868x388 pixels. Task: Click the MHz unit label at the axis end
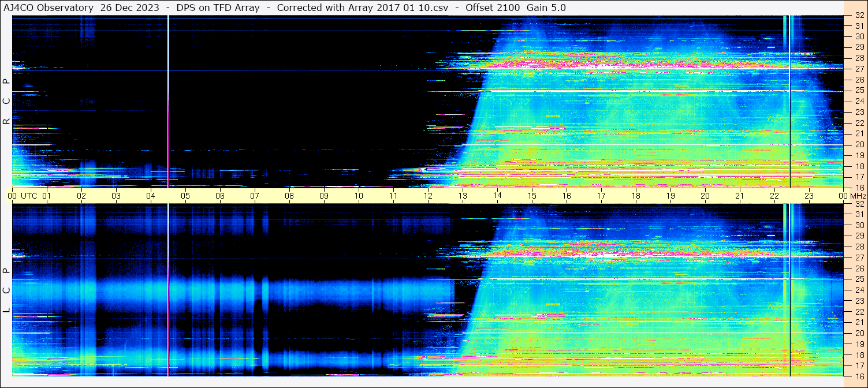tap(858, 196)
